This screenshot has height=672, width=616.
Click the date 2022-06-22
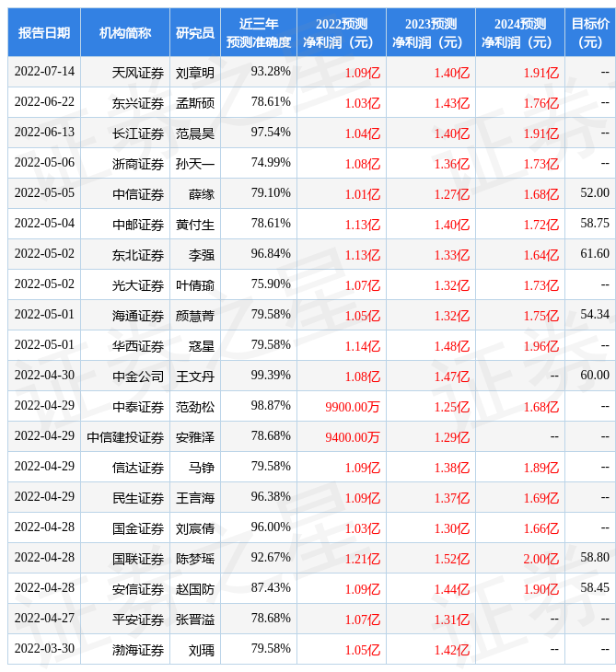[44, 102]
